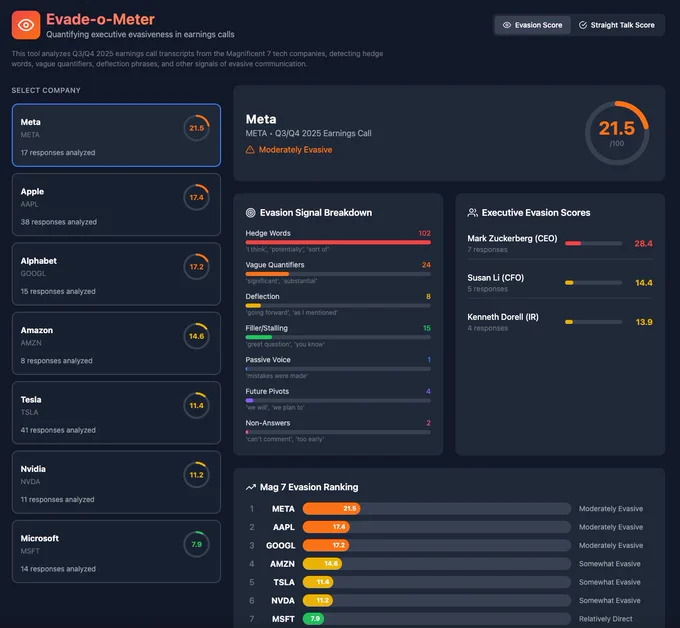Click the TSLA ranking bar showing 11.4

pyautogui.click(x=318, y=582)
